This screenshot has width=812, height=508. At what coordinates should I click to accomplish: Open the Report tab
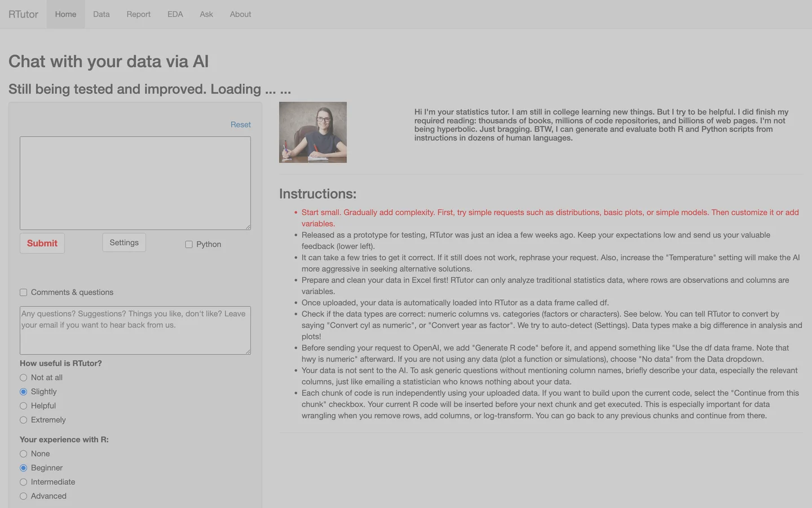138,14
